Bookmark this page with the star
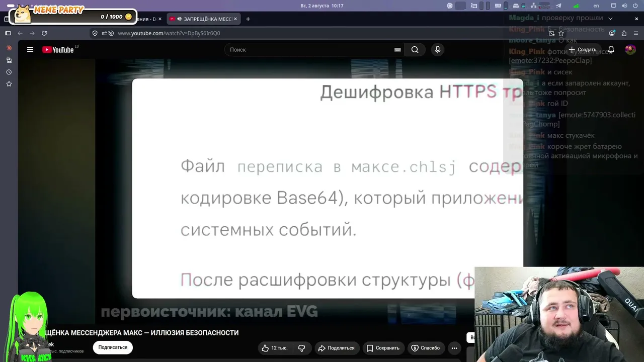Image resolution: width=644 pixels, height=362 pixels. pos(561,33)
